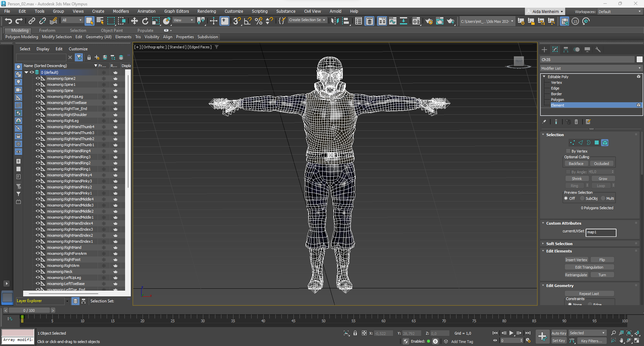Choose the Select and Move tool

click(135, 21)
